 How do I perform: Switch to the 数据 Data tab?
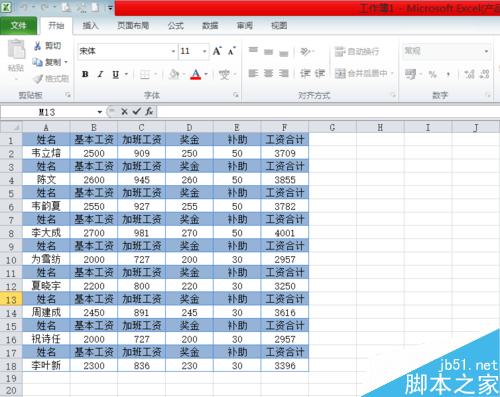[210, 26]
